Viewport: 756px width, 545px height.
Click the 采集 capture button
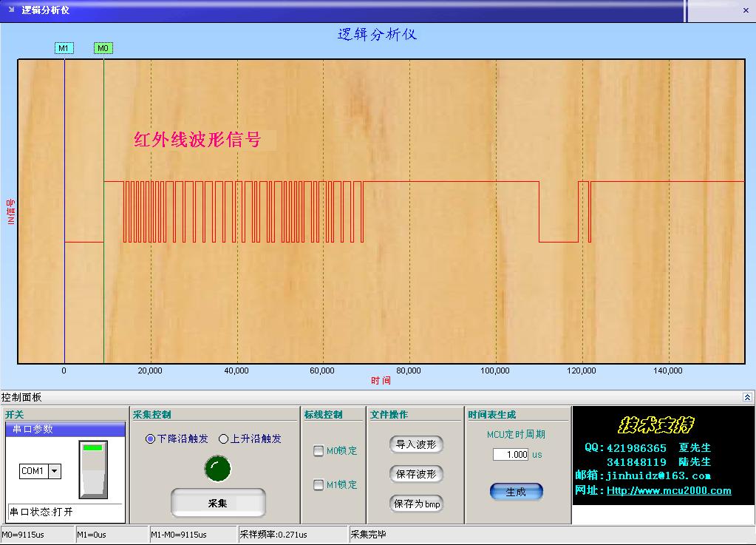click(x=218, y=503)
